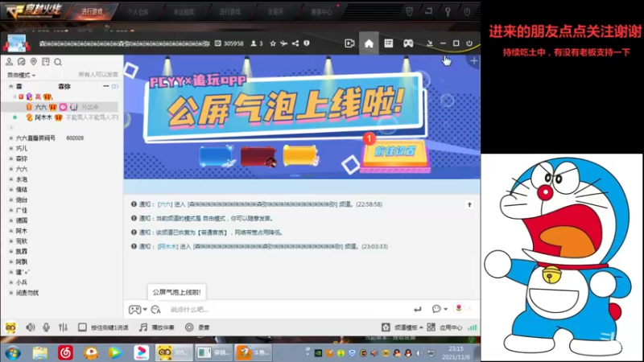644x362 pixels.
Task: Click the 六六 username link in notifications
Action: tap(165, 204)
